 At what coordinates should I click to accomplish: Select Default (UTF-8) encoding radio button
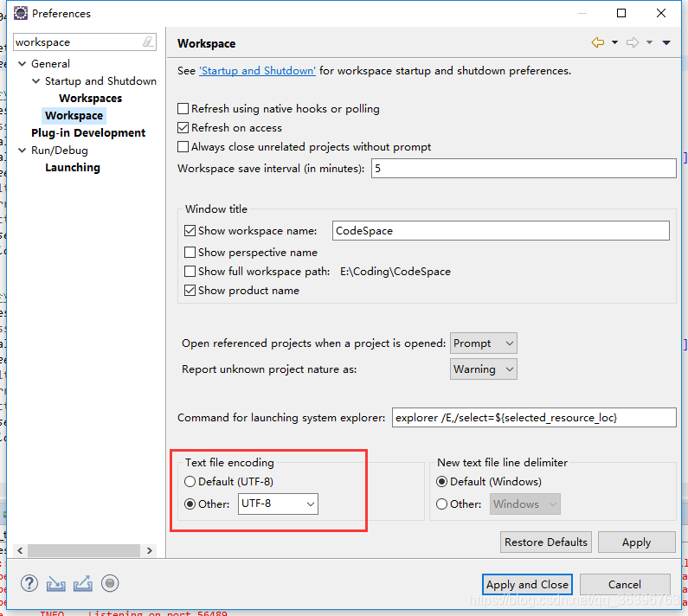click(190, 482)
